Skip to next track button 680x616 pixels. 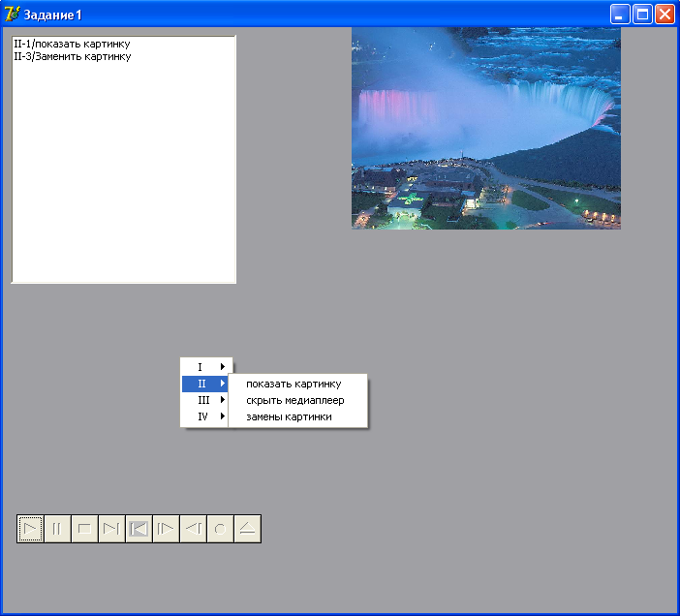click(111, 529)
